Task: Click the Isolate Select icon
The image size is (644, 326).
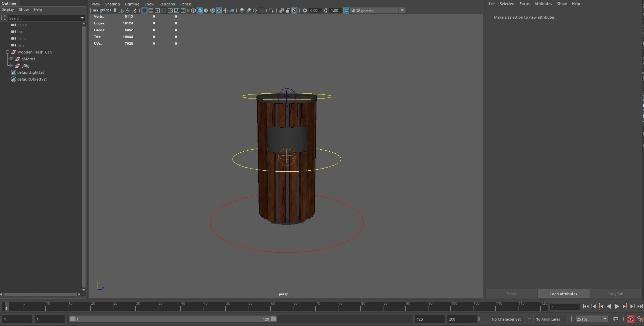Action: point(271,10)
